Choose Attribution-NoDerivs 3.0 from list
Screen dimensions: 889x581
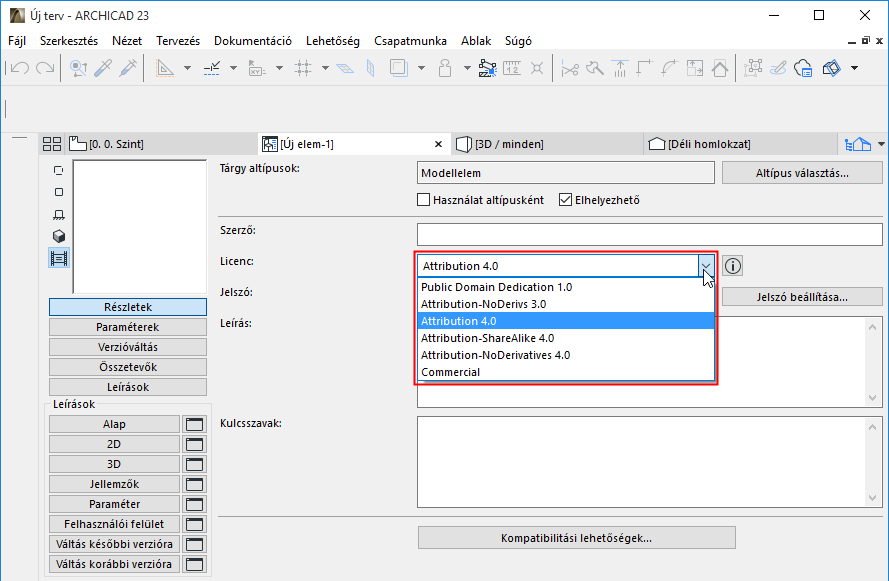click(566, 304)
